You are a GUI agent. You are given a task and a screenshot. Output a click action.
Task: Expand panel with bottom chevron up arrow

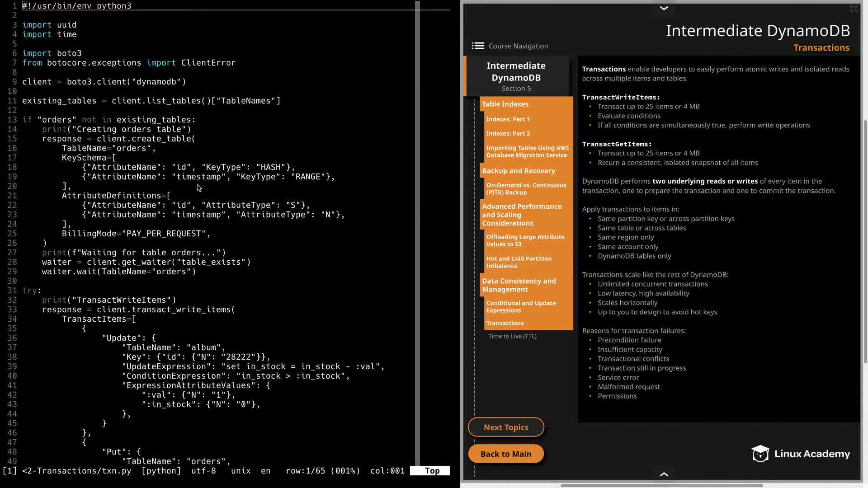(664, 474)
